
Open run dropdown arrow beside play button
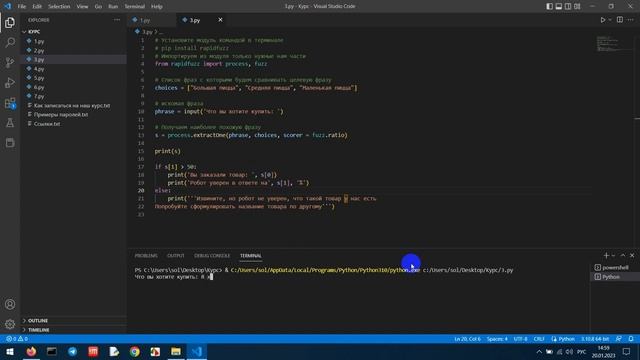610,20
